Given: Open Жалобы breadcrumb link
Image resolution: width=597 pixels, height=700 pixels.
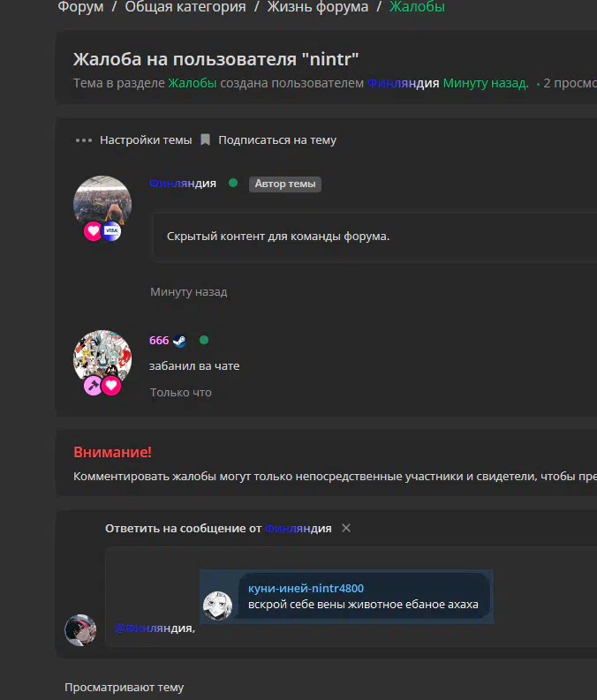Looking at the screenshot, I should tap(417, 7).
